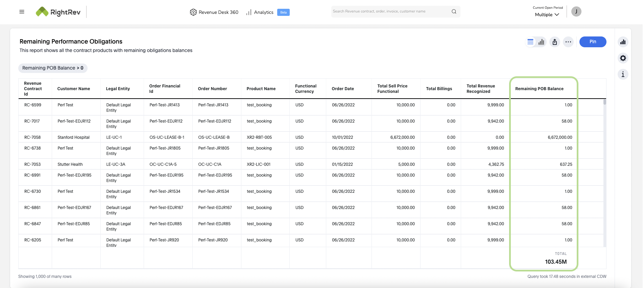The image size is (644, 288).
Task: Open the Analytics tab
Action: (260, 12)
